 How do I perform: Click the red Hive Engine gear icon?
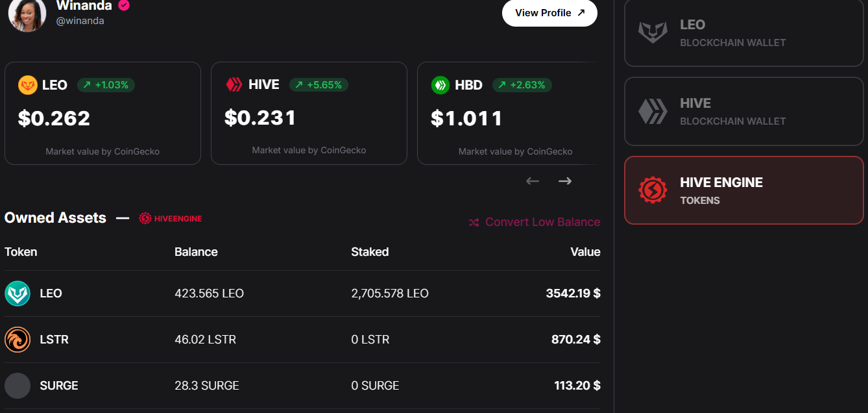click(653, 190)
